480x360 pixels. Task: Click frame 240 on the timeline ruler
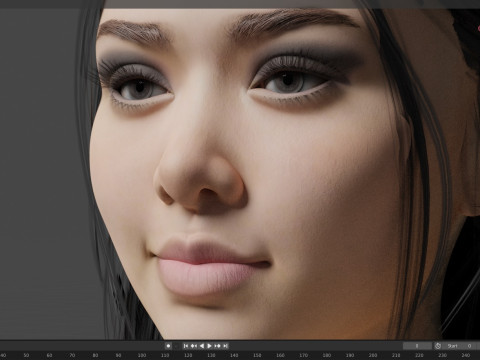pos(465,355)
